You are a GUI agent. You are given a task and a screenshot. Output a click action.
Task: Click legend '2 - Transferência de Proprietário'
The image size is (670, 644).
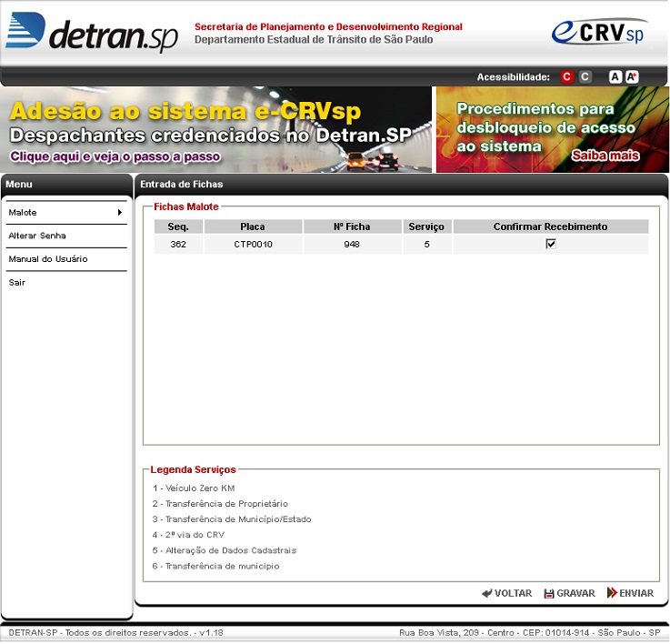(x=220, y=504)
